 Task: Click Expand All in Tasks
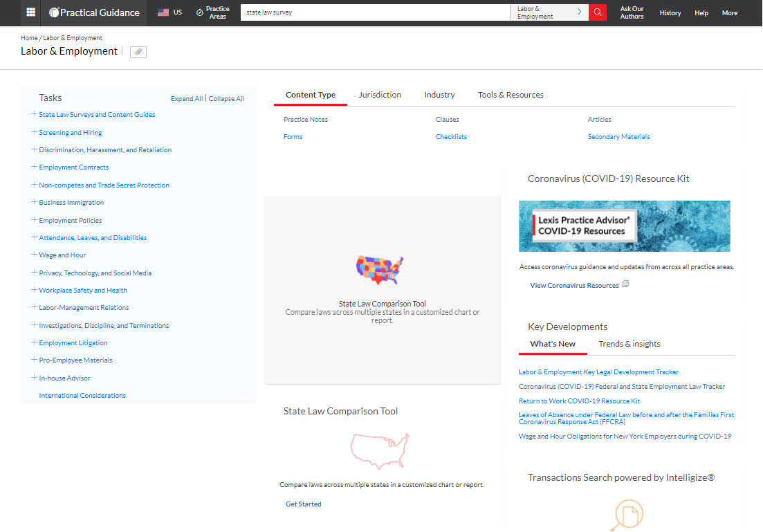186,98
